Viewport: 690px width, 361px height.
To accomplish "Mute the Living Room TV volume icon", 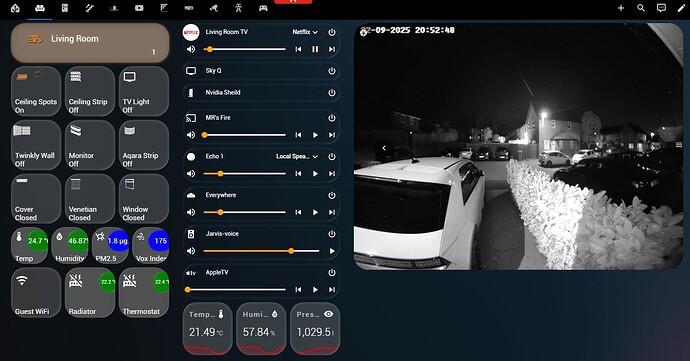I will click(x=191, y=49).
